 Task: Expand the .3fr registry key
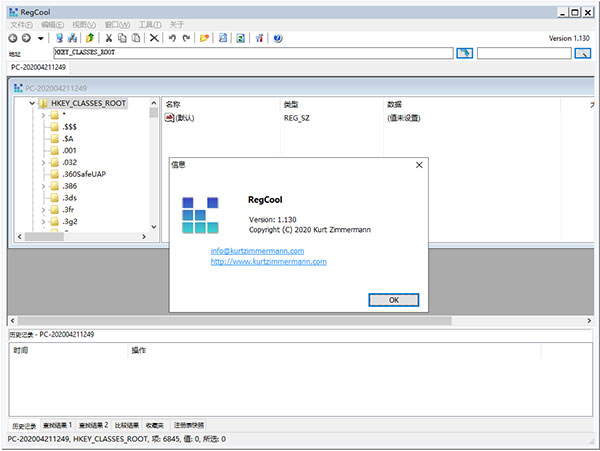coord(43,210)
